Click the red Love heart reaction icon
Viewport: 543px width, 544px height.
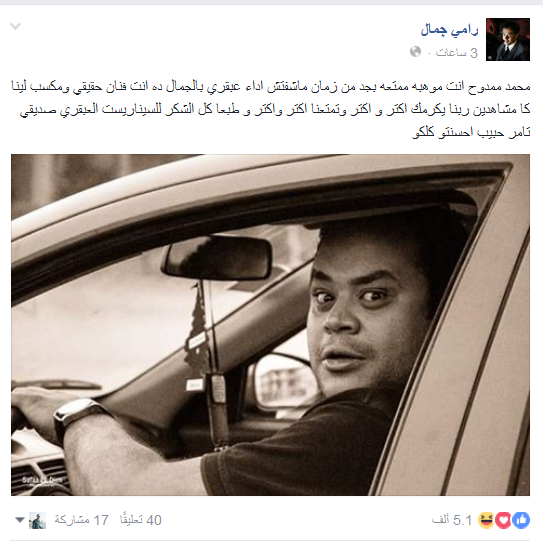(503, 520)
